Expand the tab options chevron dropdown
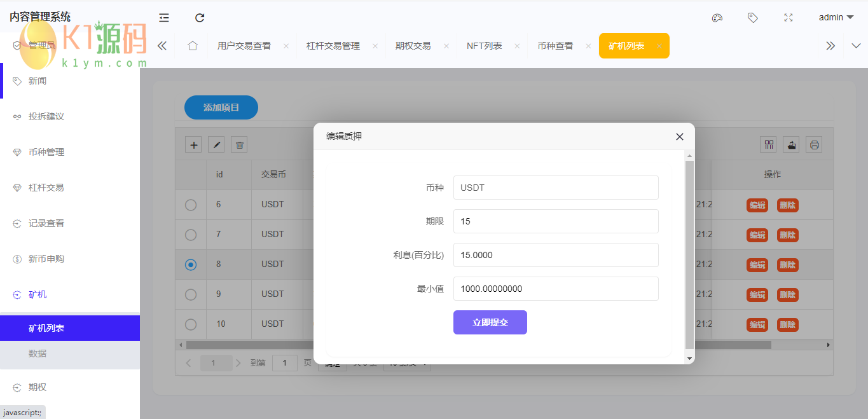This screenshot has width=868, height=419. point(855,46)
